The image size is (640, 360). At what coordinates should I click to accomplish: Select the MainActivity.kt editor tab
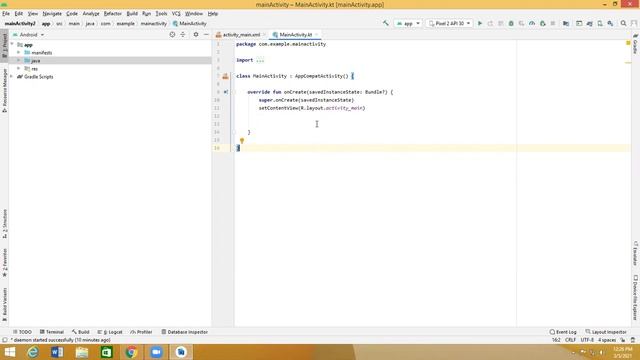(295, 35)
